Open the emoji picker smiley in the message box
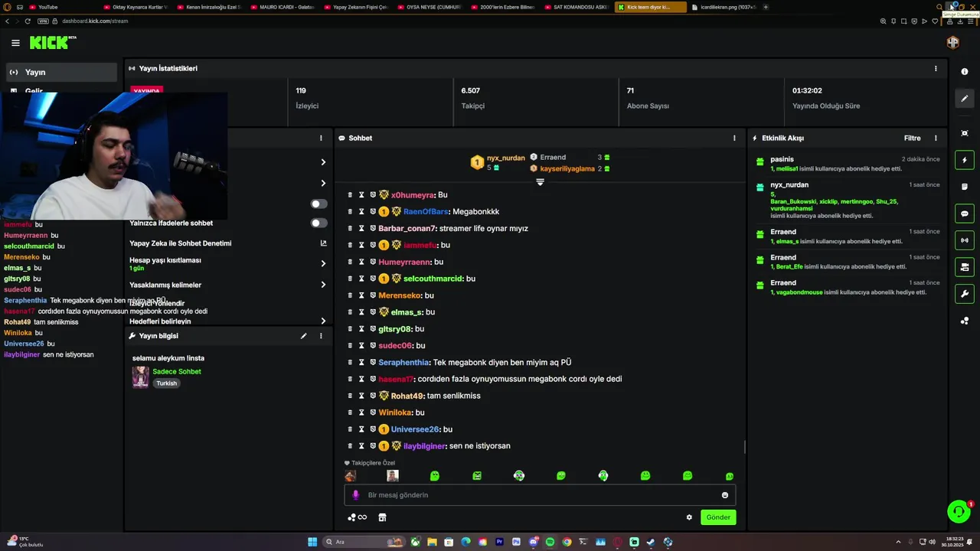 (x=725, y=495)
